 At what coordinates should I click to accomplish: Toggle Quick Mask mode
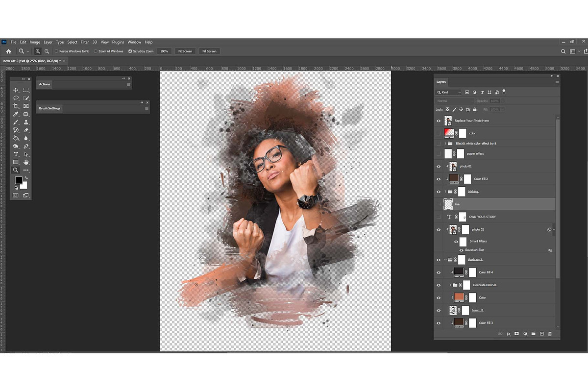[16, 195]
